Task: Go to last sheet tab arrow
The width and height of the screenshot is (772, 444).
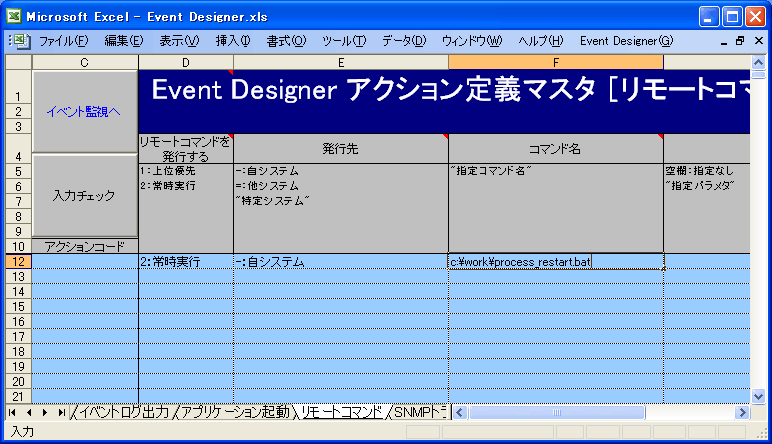Action: coord(61,412)
